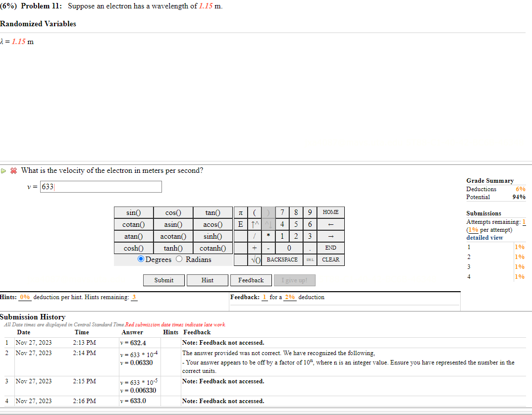This screenshot has height=415, width=532.
Task: Click the exponent up-caret key
Action: pyautogui.click(x=255, y=224)
